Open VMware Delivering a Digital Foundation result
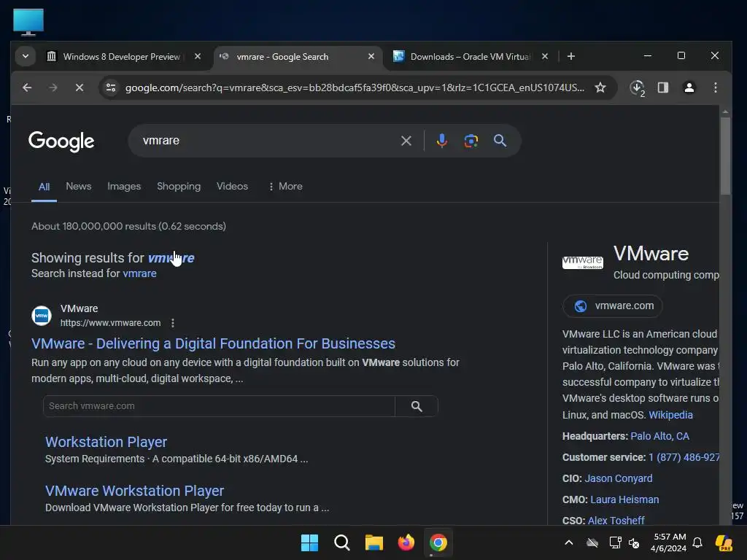Viewport: 747px width, 560px height. (213, 344)
